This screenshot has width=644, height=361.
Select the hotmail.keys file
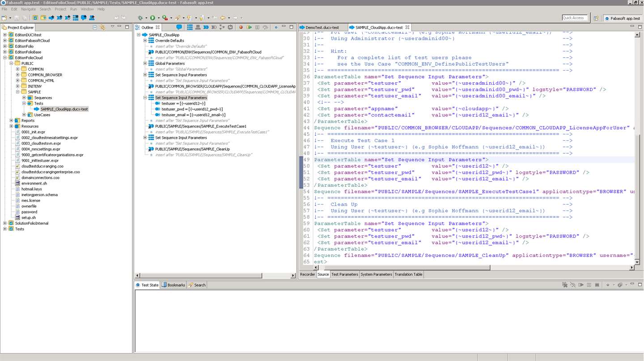pos(29,189)
